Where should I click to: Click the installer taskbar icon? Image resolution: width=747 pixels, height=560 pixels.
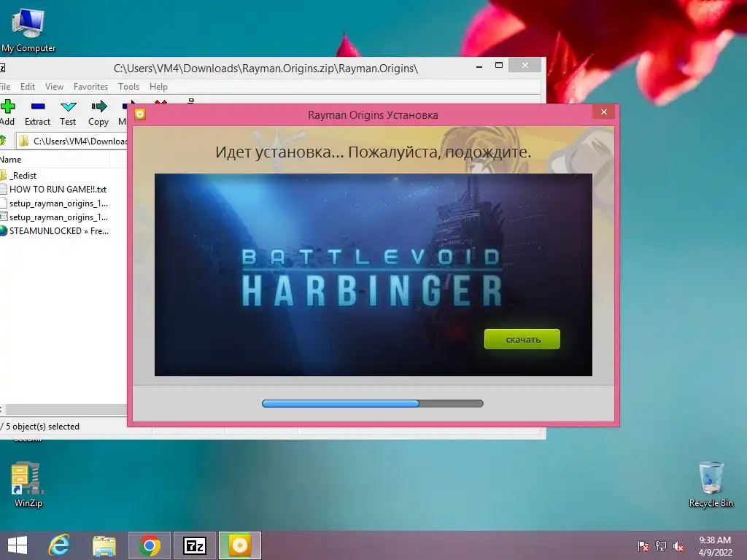point(239,545)
